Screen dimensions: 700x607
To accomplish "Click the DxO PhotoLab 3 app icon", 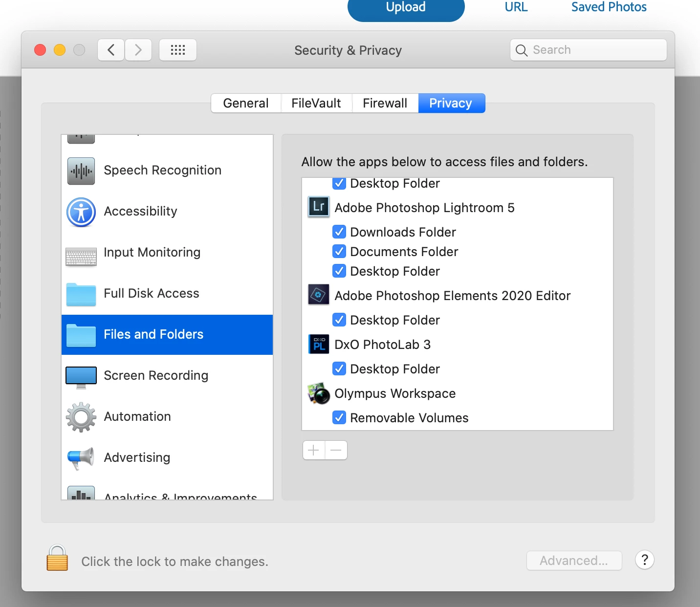I will click(319, 344).
